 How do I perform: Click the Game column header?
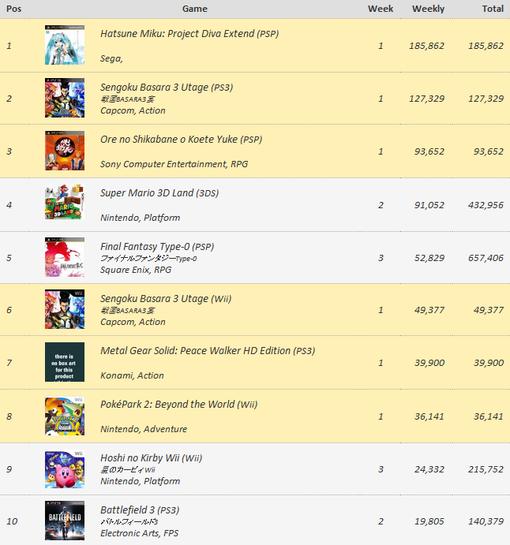pos(195,9)
